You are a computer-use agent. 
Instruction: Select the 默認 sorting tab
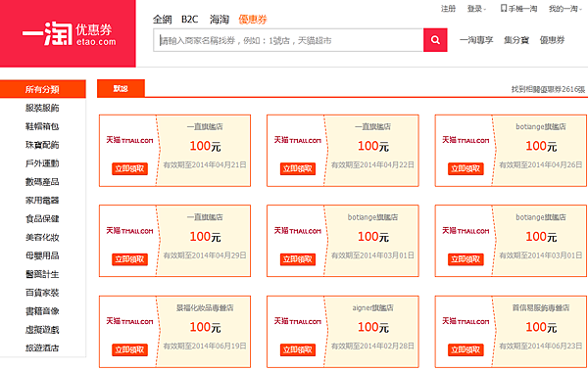coord(121,89)
